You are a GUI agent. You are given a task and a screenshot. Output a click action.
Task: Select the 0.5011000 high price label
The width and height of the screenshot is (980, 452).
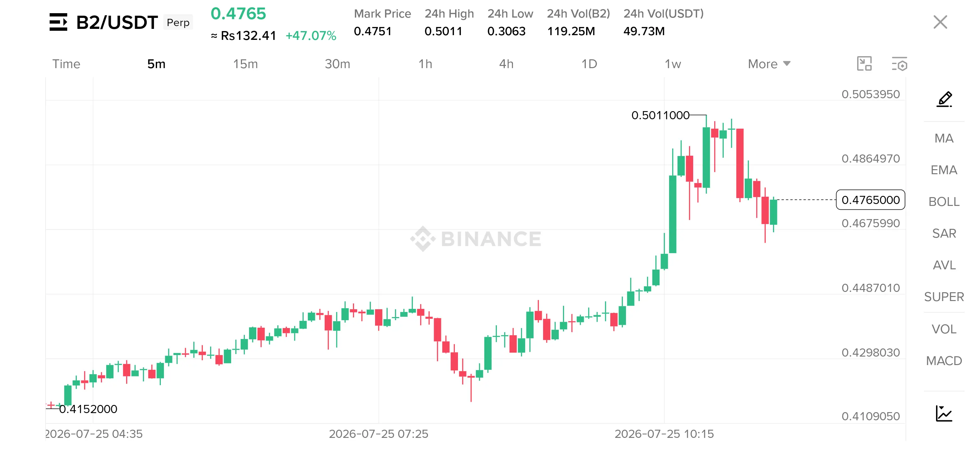point(661,115)
